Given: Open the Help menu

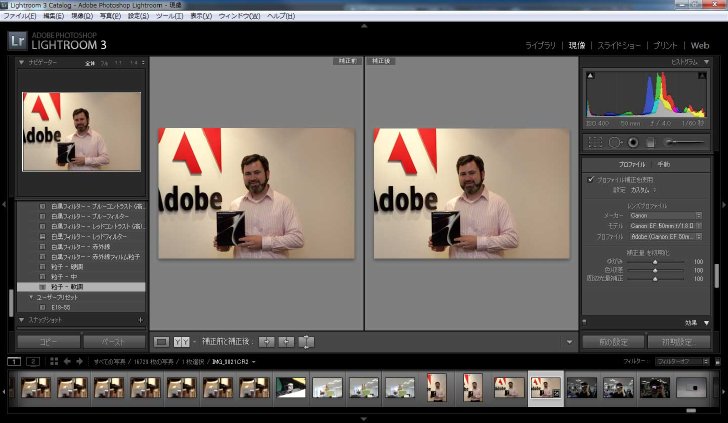Looking at the screenshot, I should [281, 16].
